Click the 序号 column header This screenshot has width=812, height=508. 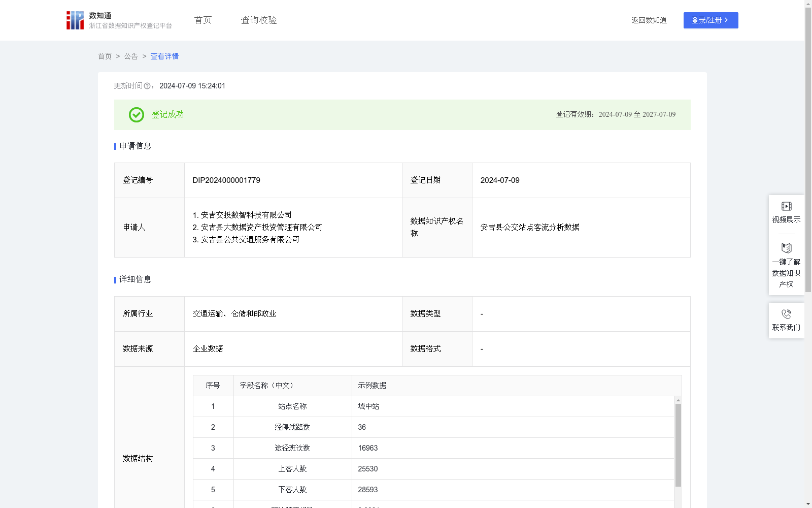tap(213, 386)
